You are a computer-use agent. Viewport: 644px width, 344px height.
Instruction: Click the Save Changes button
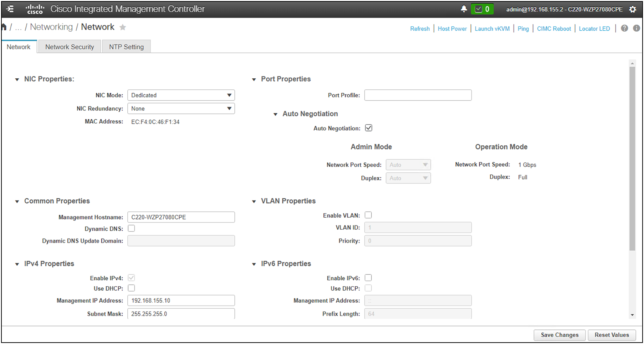point(559,335)
